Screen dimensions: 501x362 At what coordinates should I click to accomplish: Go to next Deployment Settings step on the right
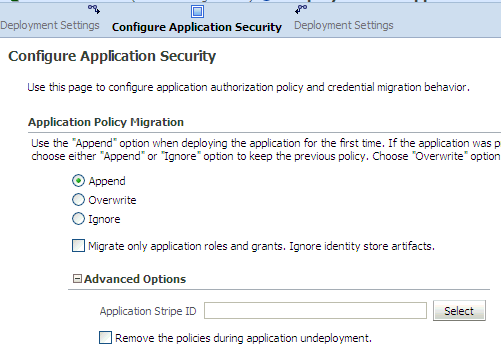(x=344, y=26)
